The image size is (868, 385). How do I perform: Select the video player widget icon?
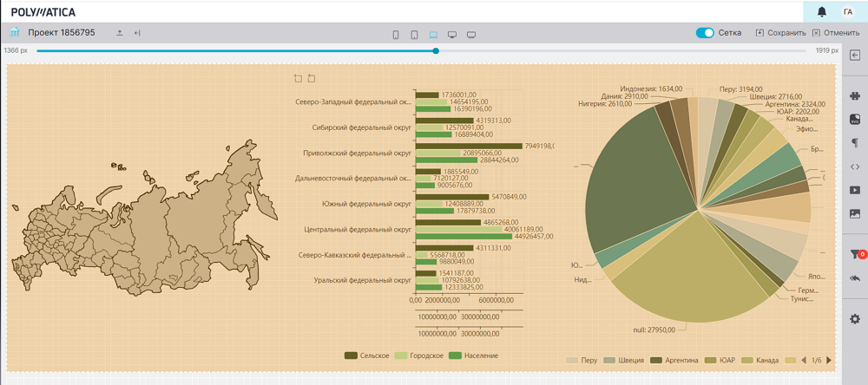click(x=854, y=190)
